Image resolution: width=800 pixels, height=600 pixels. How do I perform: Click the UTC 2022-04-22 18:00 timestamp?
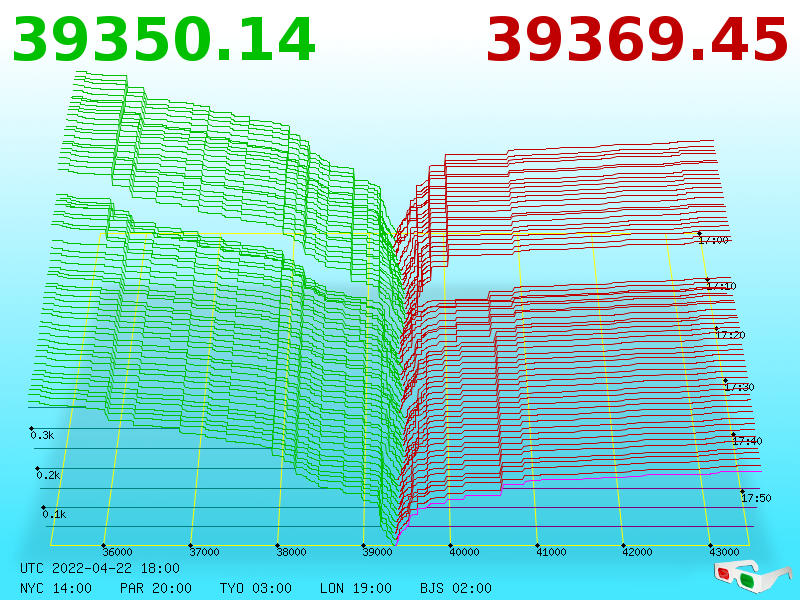(100, 568)
